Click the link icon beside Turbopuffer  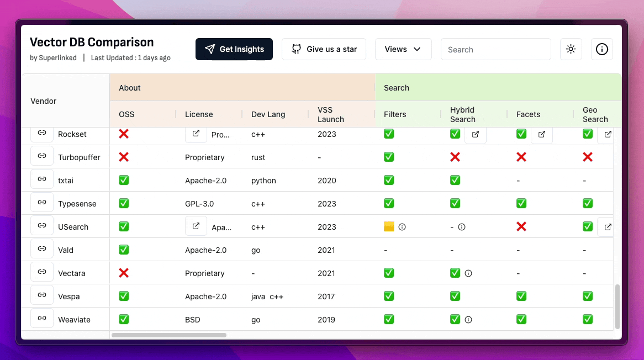pos(42,156)
